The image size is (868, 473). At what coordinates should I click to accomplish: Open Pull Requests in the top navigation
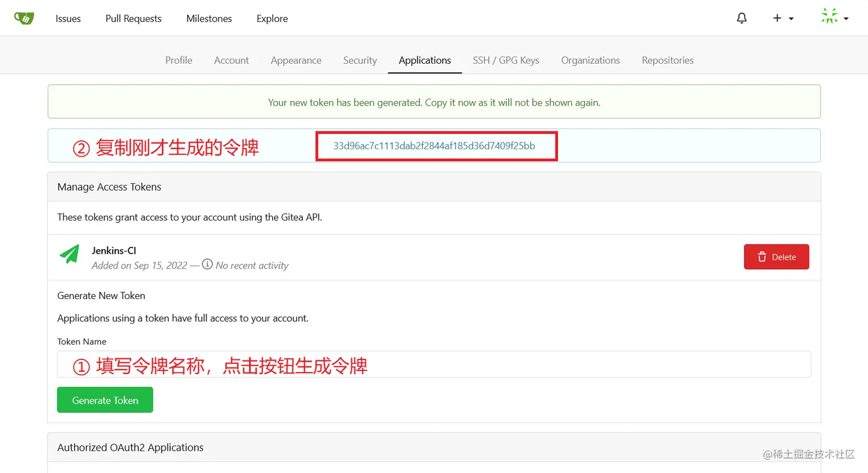(134, 18)
